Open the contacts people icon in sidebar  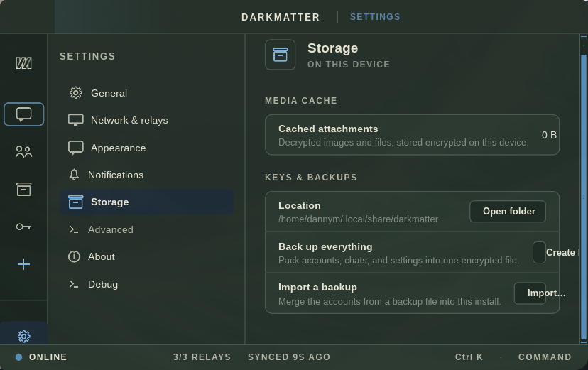(x=23, y=152)
